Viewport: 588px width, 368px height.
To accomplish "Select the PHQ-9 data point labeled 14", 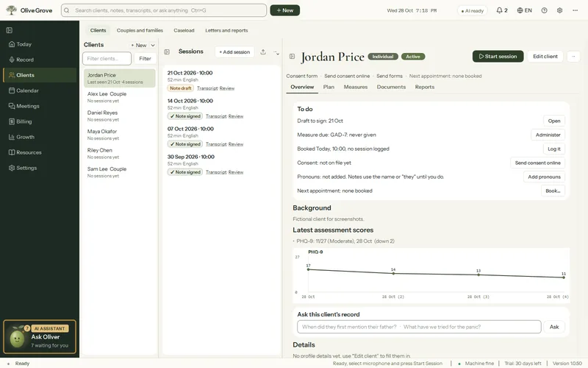I will (x=393, y=273).
